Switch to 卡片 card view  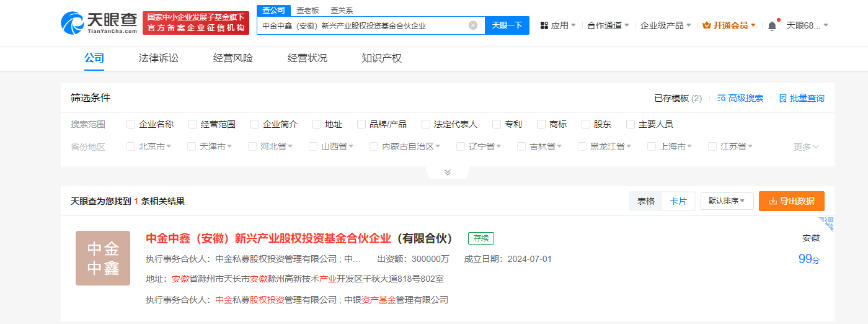point(679,201)
